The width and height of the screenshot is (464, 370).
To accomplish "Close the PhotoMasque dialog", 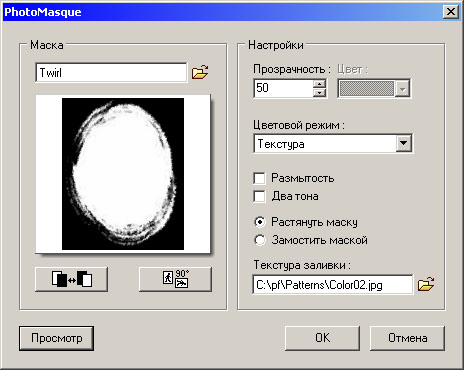I will 451,12.
